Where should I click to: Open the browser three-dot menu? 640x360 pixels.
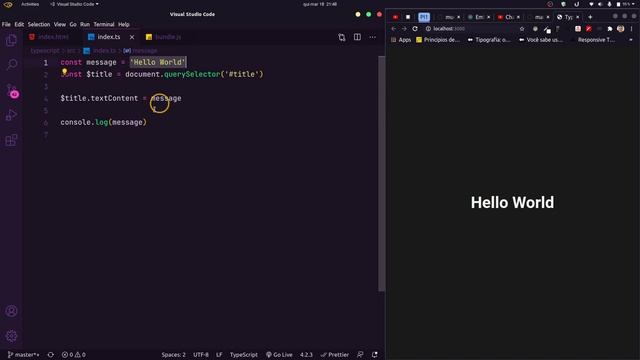(631, 29)
